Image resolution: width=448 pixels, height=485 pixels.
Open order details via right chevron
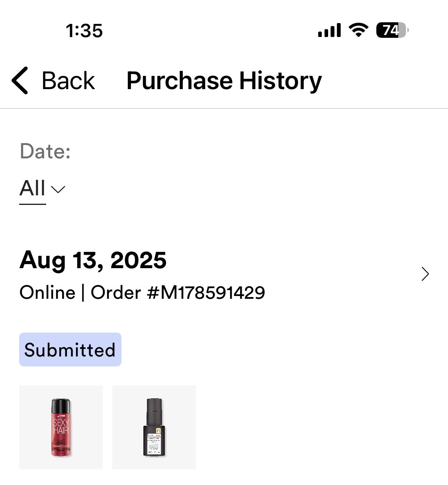pos(425,274)
